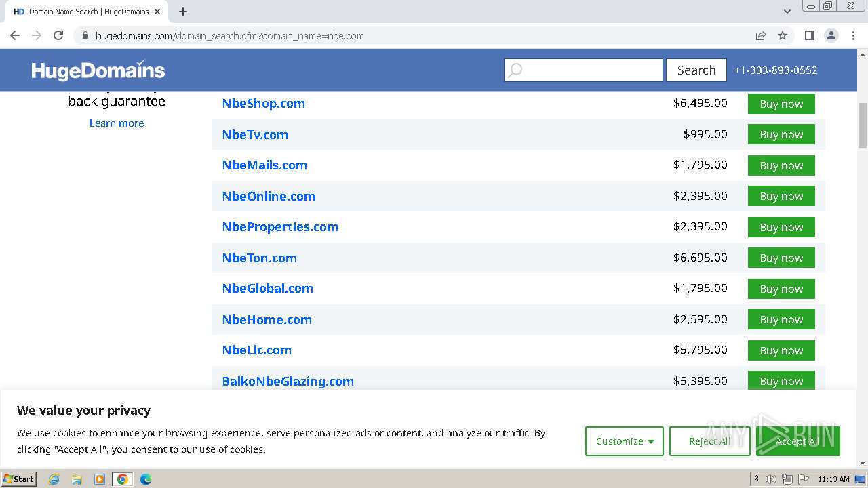Screen dimensions: 868x488
Task: Open NbeOnline.com domain link
Action: 269,196
